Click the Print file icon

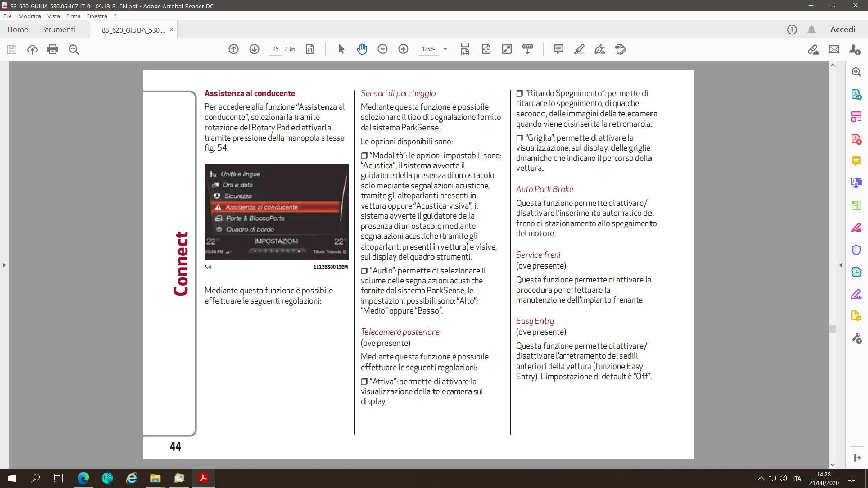[x=52, y=49]
